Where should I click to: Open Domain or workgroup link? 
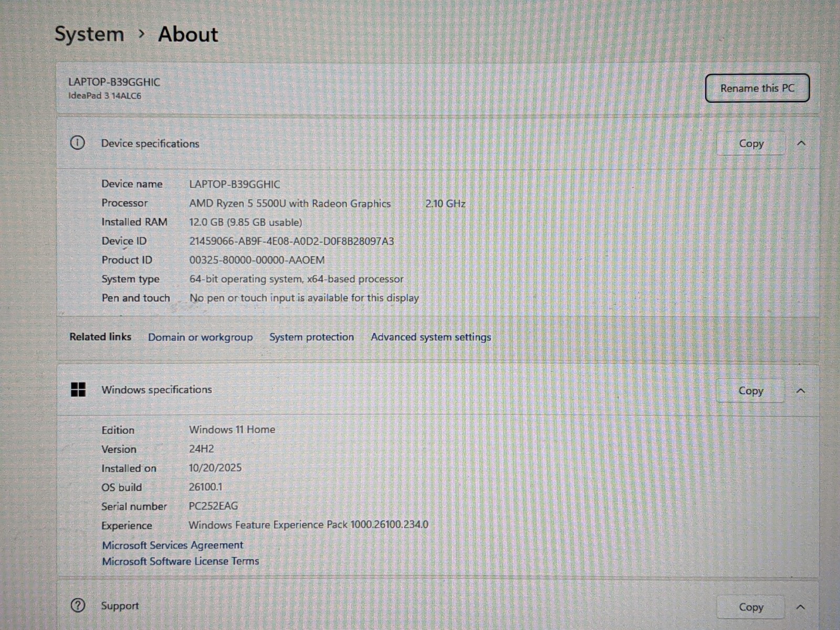coord(200,337)
